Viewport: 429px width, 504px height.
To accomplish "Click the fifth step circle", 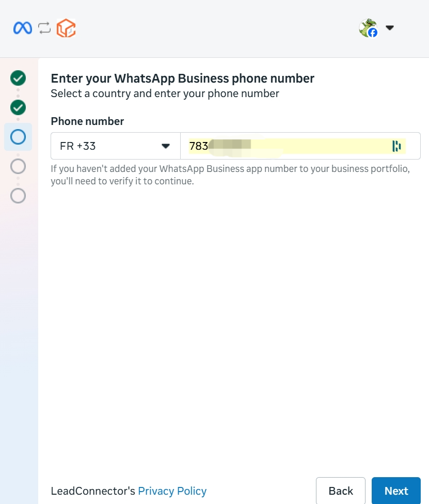I will tap(18, 195).
